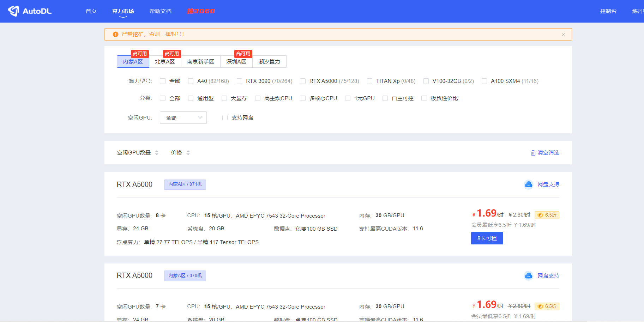Click 免费100 GB SSD text on 071机 card
Screen dimensions: 644x322
(317, 229)
